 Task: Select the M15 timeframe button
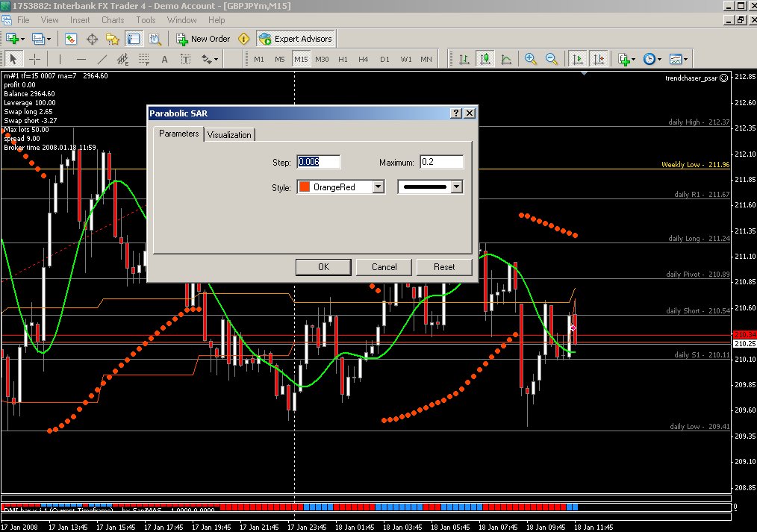[x=301, y=60]
